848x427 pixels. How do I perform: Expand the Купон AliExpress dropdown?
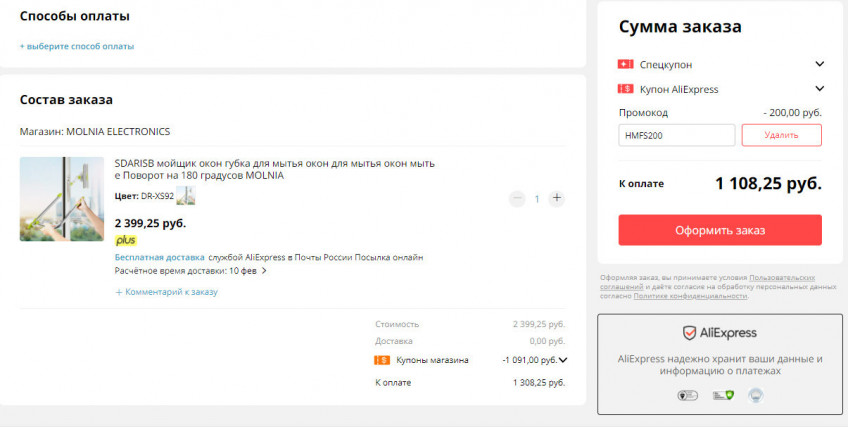click(820, 89)
